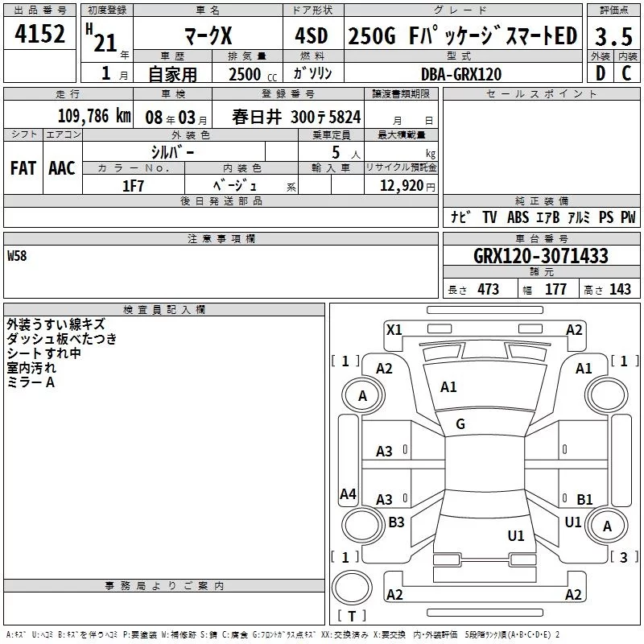
Task: Select interior color ベージュ
Action: (x=235, y=186)
